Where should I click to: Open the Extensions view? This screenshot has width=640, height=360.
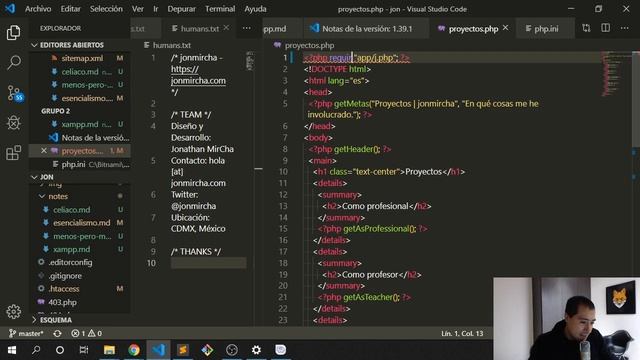pos(13,153)
